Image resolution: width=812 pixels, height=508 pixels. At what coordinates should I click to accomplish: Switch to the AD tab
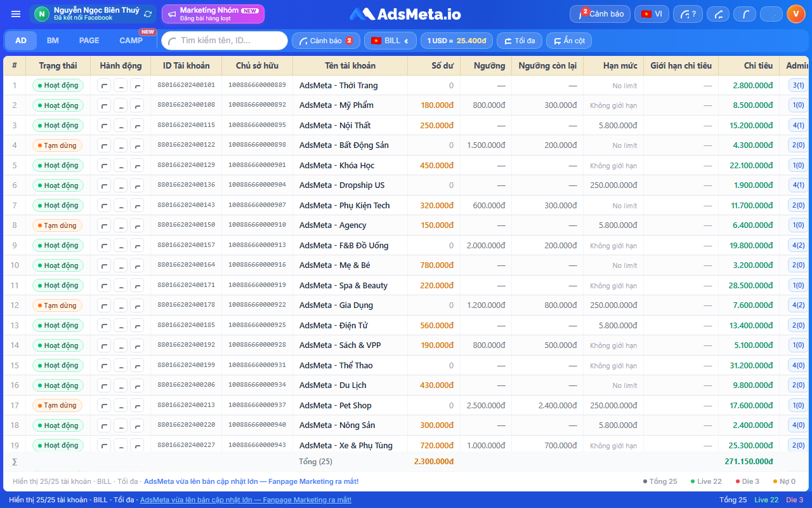pos(21,41)
